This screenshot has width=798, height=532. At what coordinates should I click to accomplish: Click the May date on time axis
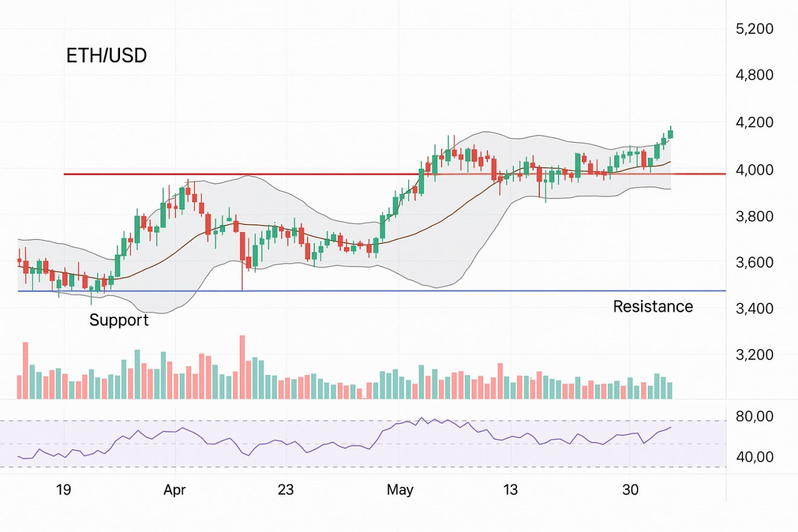coord(400,490)
